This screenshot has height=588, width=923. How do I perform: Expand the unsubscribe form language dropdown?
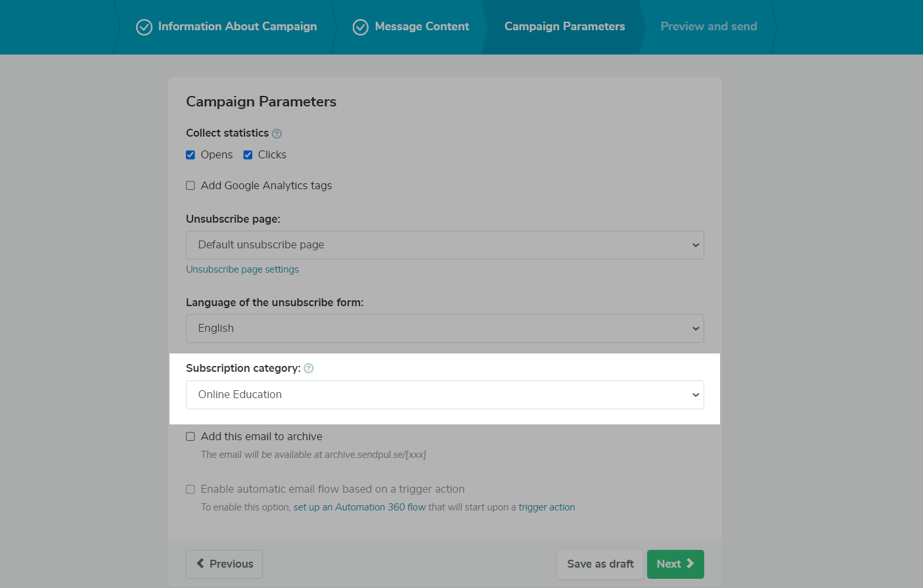tap(445, 328)
